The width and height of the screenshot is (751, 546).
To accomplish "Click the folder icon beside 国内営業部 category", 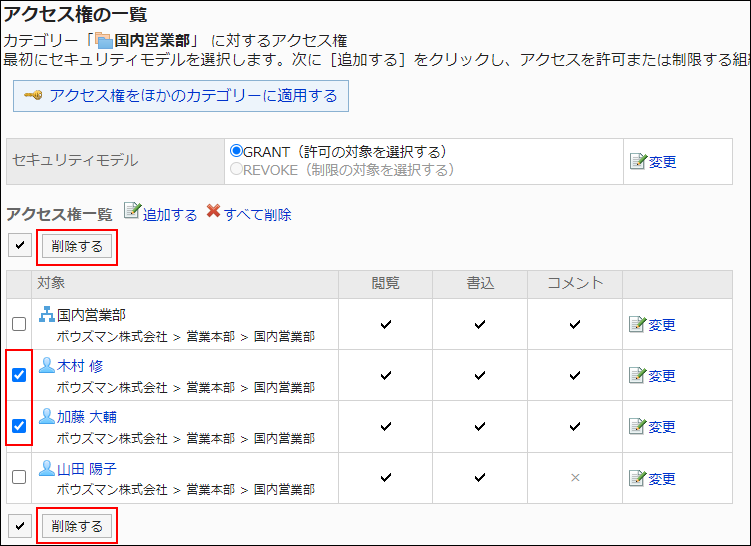I will click(x=104, y=41).
